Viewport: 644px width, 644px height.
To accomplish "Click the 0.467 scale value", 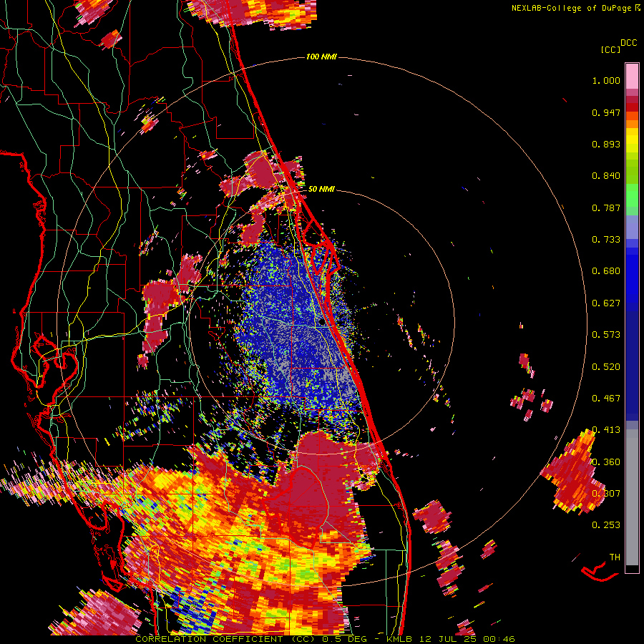I will 606,399.
